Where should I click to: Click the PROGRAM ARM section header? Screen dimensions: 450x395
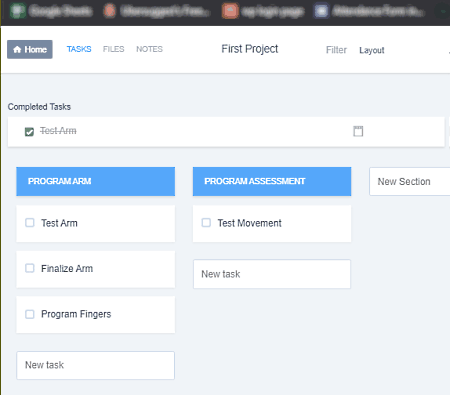coord(96,181)
